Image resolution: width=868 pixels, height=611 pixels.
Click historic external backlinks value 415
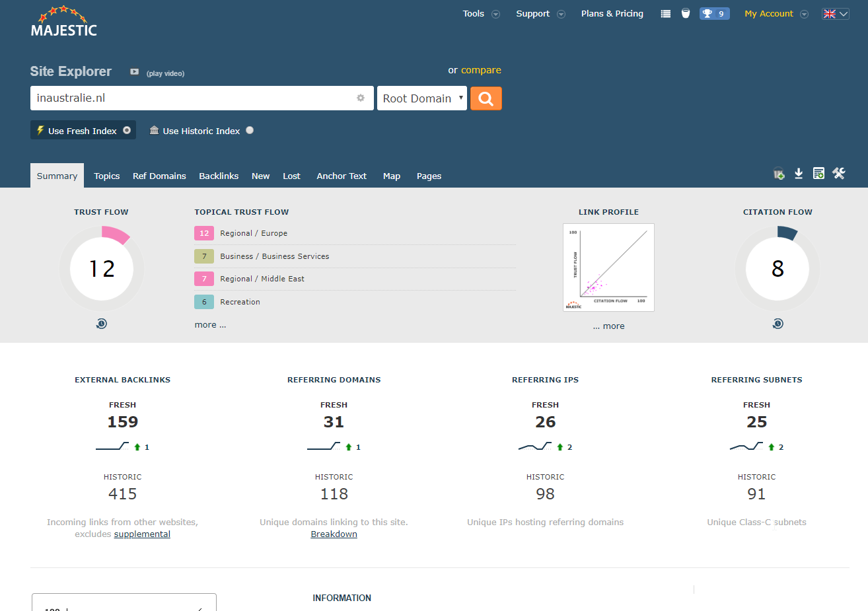(x=123, y=493)
